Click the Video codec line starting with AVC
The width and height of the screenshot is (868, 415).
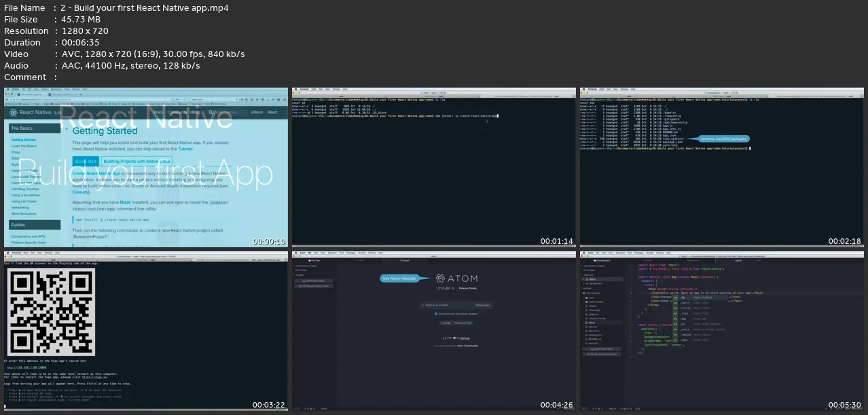153,54
